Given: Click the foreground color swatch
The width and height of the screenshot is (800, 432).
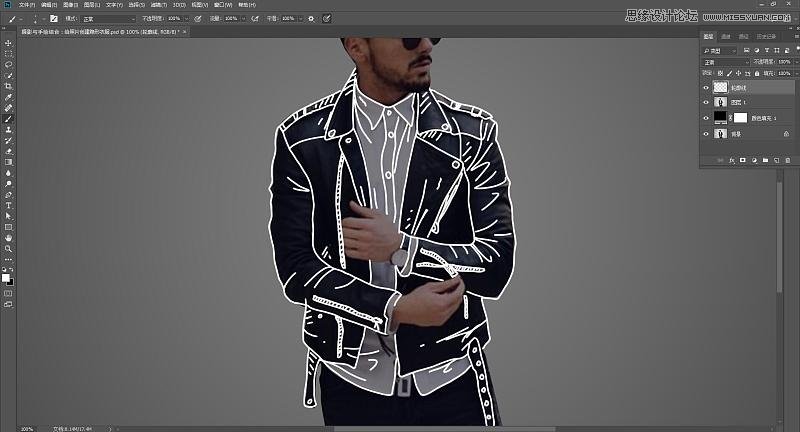Looking at the screenshot, I should tap(6, 277).
